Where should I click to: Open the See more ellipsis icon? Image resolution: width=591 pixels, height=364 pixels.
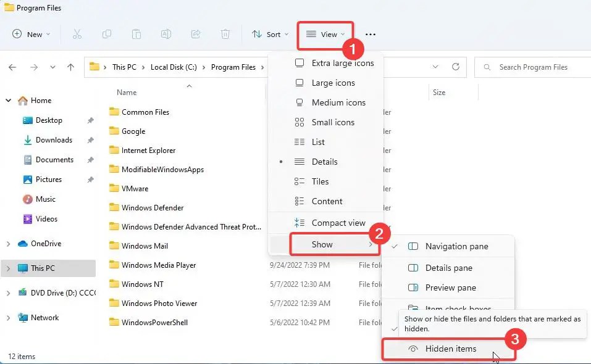(370, 35)
